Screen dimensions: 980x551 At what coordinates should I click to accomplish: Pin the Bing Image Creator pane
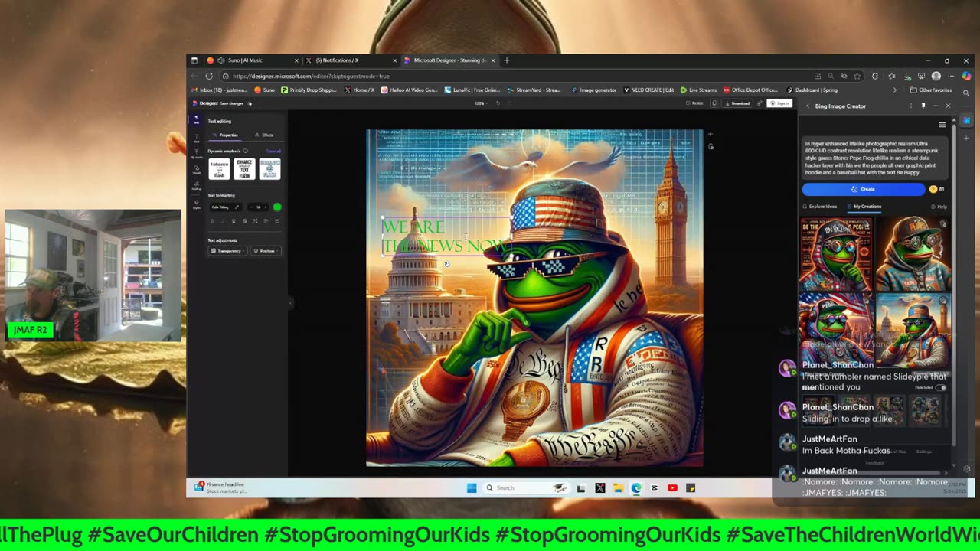pos(923,106)
